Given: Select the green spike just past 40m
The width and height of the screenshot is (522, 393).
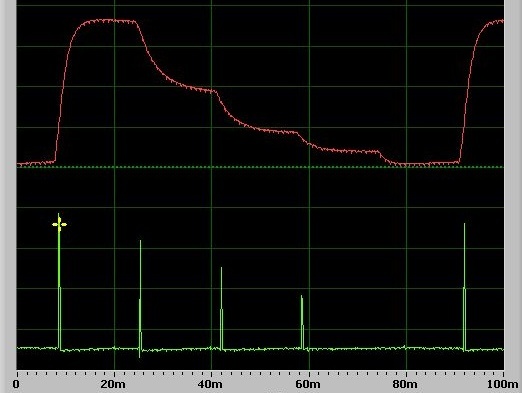Looking at the screenshot, I should tap(222, 309).
